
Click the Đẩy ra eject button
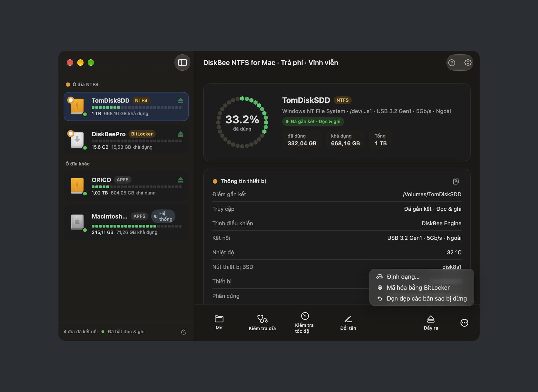(431, 323)
